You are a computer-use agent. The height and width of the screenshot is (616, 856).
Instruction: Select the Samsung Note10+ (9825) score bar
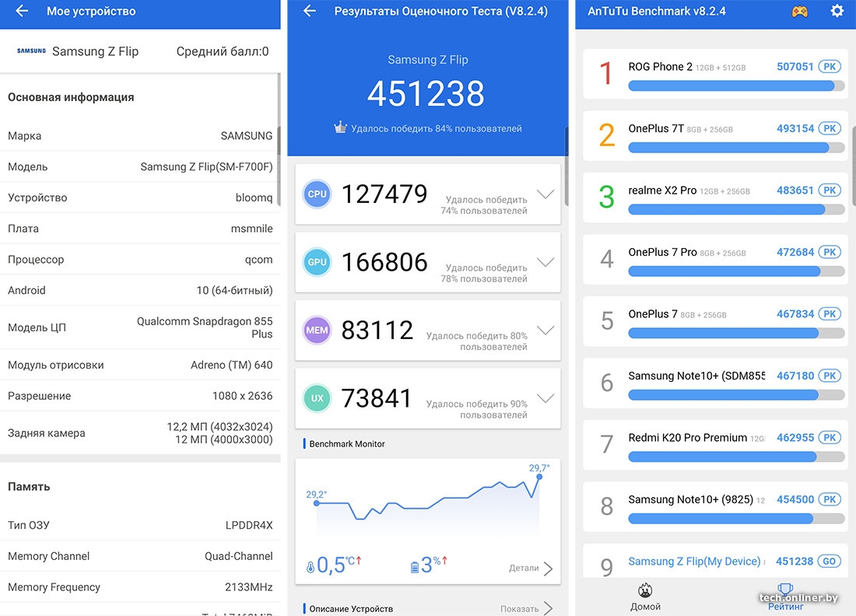click(736, 518)
